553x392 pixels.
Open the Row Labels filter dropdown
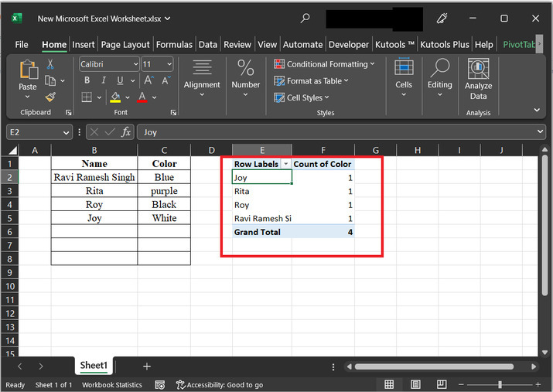(x=285, y=164)
